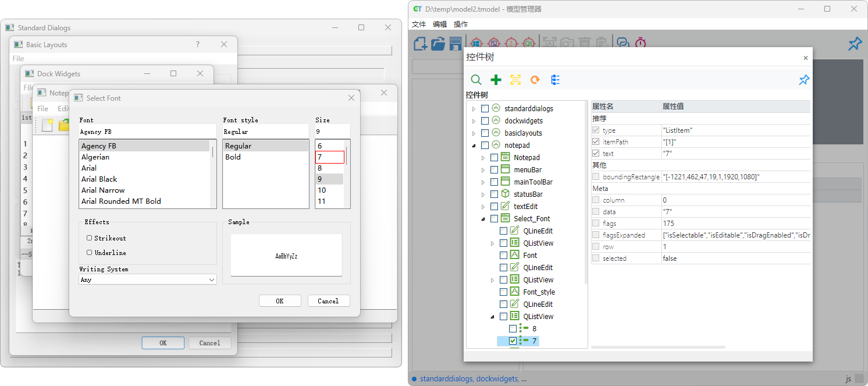Enable the Strikeout checkbox

pos(89,238)
